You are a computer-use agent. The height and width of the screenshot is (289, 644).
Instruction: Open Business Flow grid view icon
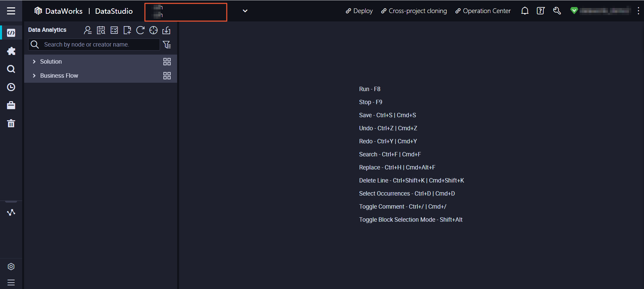[x=167, y=76]
